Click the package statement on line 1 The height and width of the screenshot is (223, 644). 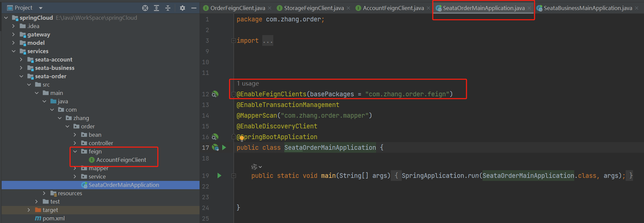tap(280, 19)
